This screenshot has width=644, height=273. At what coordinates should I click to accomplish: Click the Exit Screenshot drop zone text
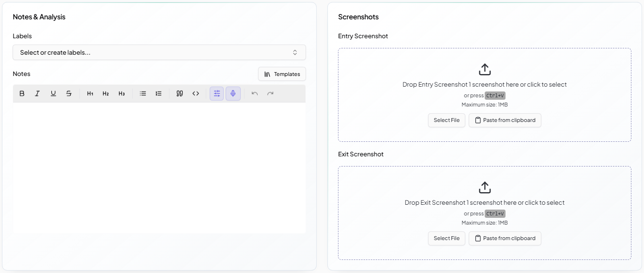pos(485,202)
